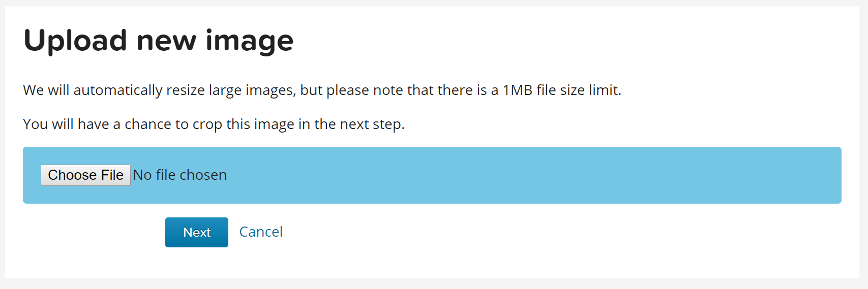Proceed to the next step with Next

(x=197, y=233)
